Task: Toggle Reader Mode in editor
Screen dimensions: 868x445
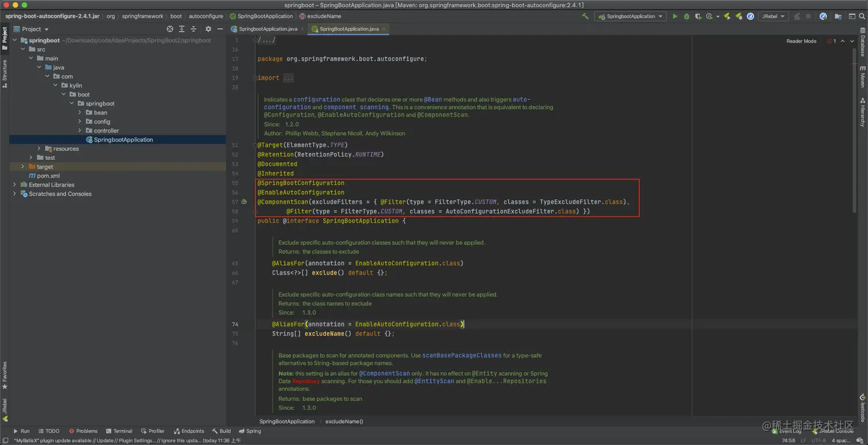Action: 801,41
